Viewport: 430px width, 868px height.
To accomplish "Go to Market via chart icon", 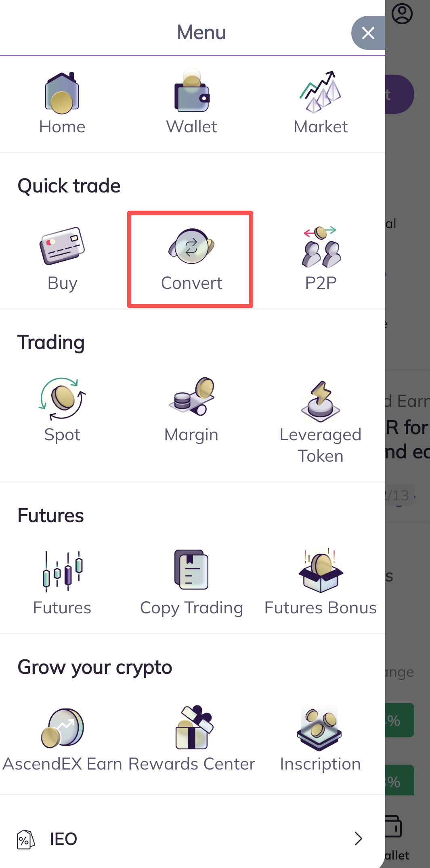I will [x=321, y=92].
